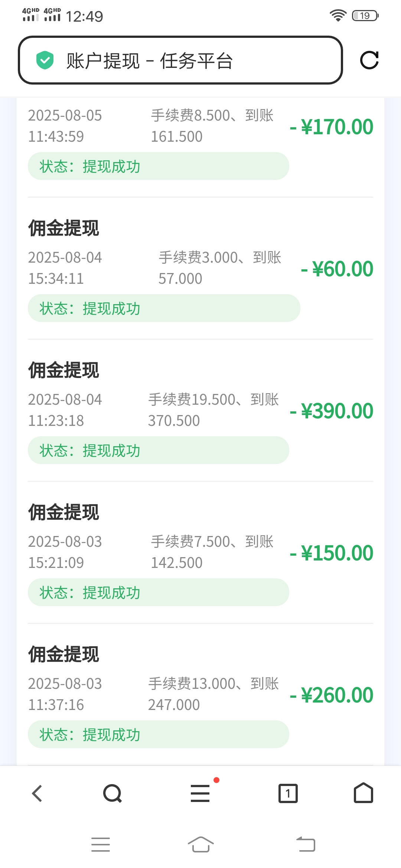Select the ¥60.00 withdrawal success status badge
Image resolution: width=401 pixels, height=868 pixels.
[x=164, y=308]
